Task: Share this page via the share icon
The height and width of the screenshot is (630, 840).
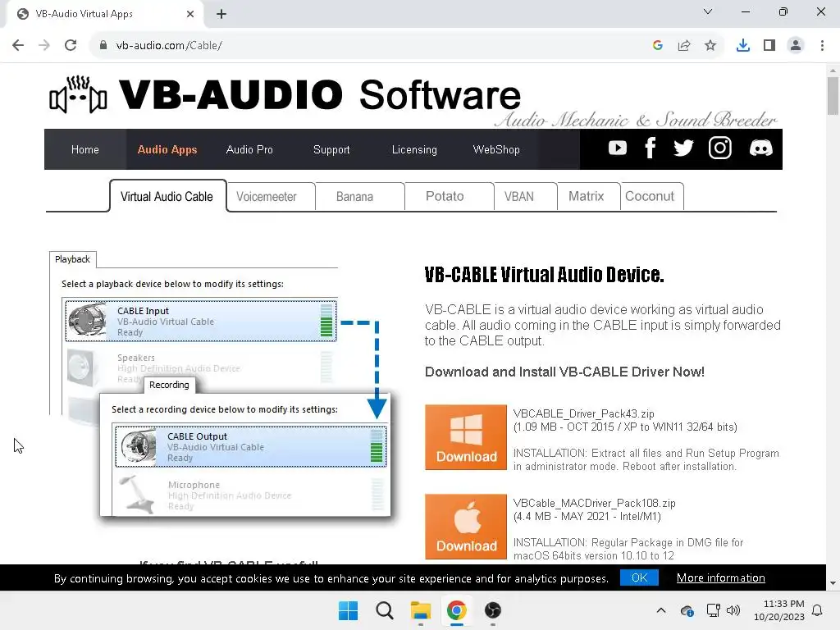Action: [684, 45]
